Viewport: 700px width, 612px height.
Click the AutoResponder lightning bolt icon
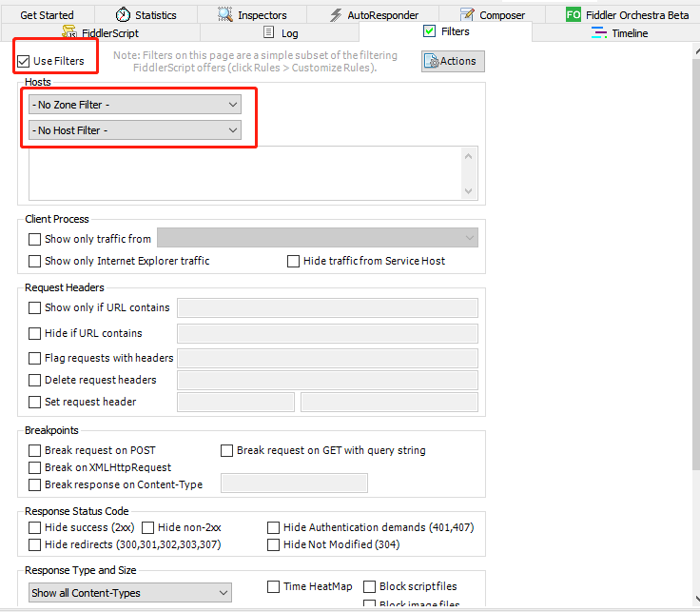336,15
